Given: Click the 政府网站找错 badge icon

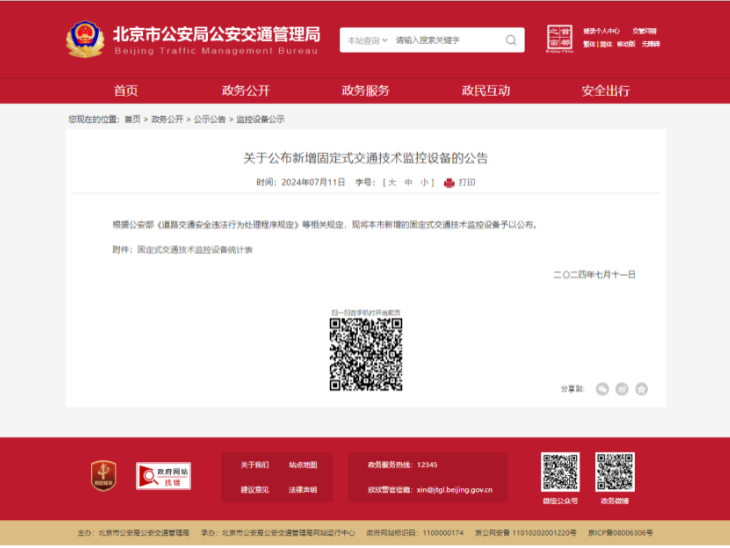Looking at the screenshot, I should click(x=163, y=476).
